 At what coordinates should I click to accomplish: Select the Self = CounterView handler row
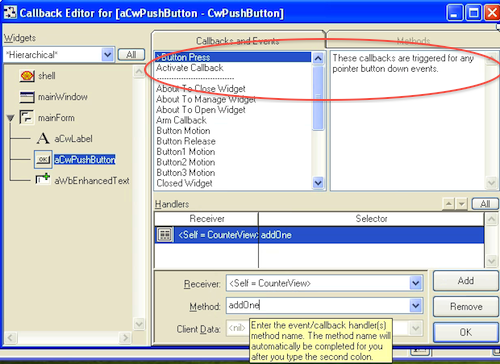click(x=319, y=235)
